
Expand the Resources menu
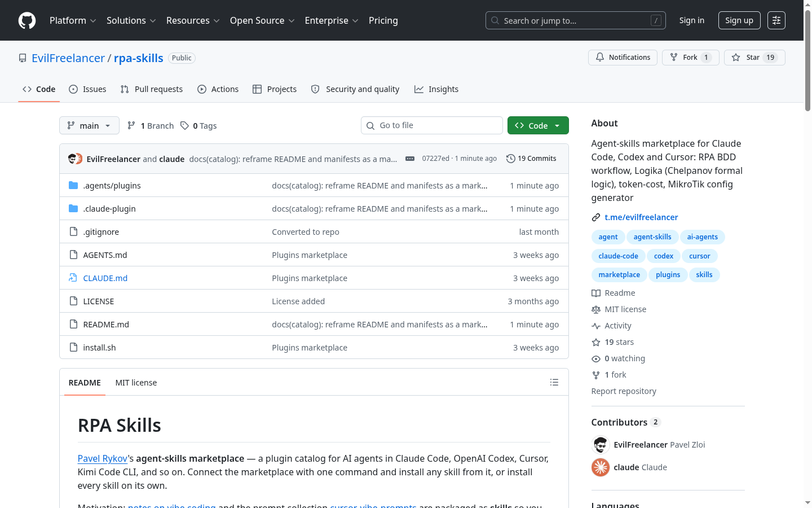click(x=193, y=20)
